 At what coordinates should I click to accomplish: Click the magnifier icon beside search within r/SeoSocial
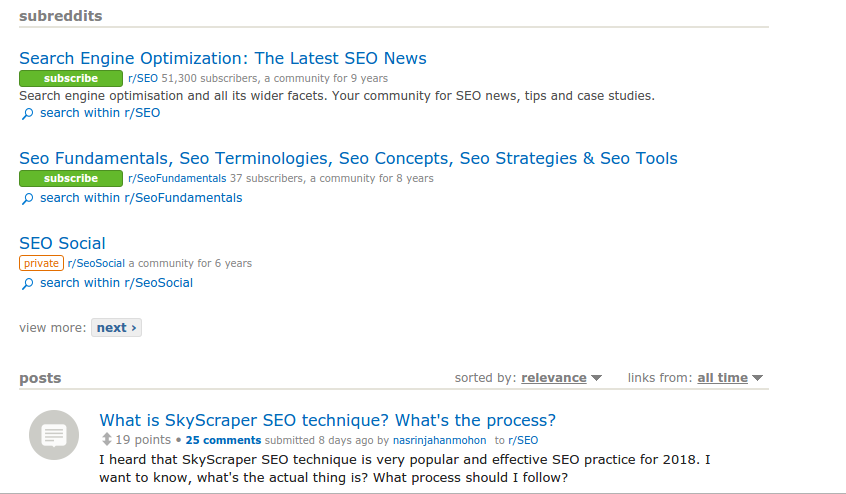point(27,284)
